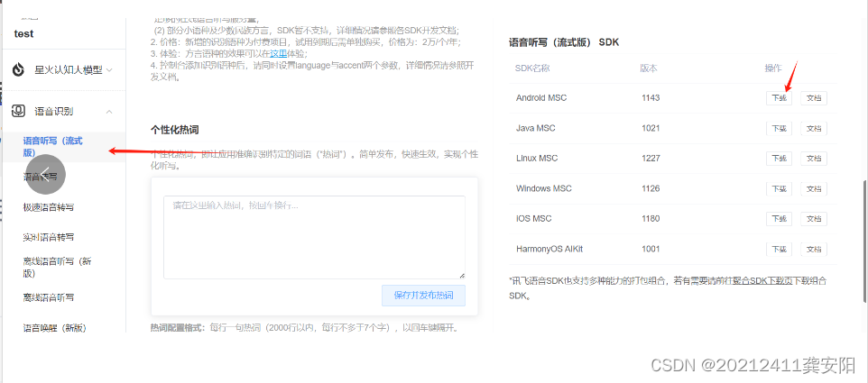Click the Windows MSC name cell
Screen dimensions: 868x383
coord(543,188)
